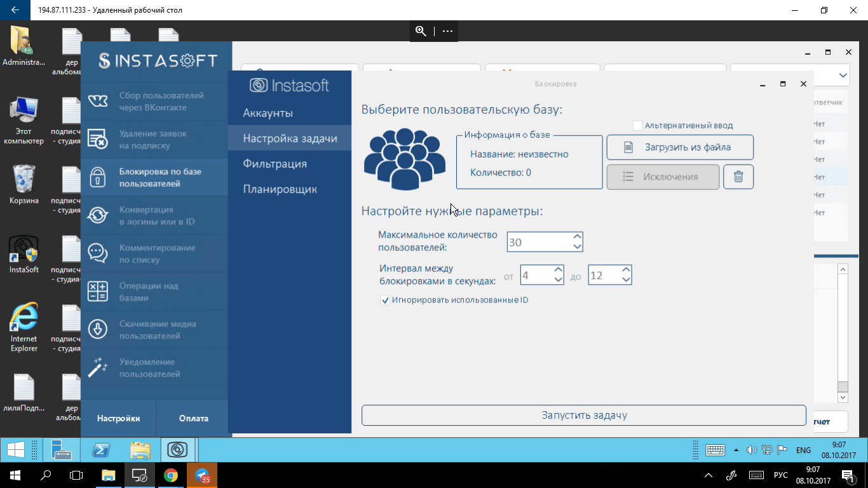Image resolution: width=868 pixels, height=488 pixels.
Task: Increase maximum user count stepper
Action: coord(577,237)
